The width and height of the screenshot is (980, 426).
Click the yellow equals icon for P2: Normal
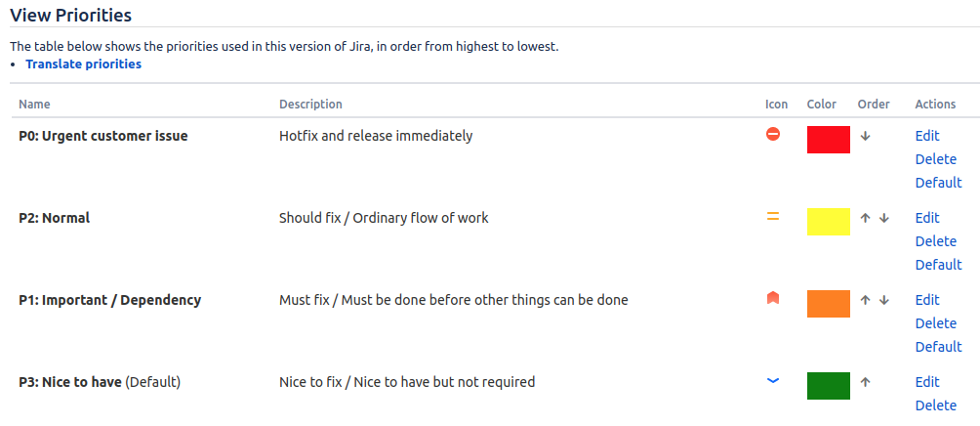(773, 217)
